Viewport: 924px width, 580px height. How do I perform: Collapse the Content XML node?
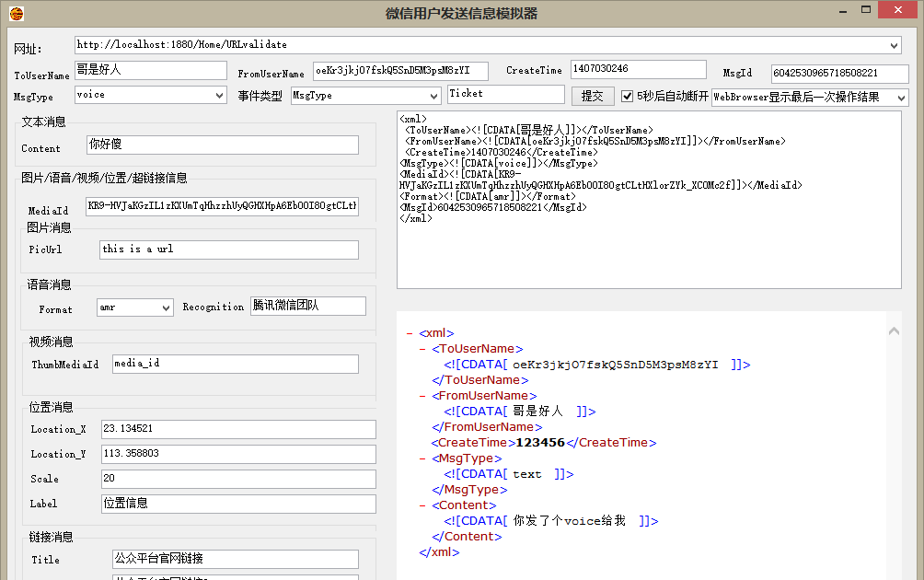pos(422,505)
